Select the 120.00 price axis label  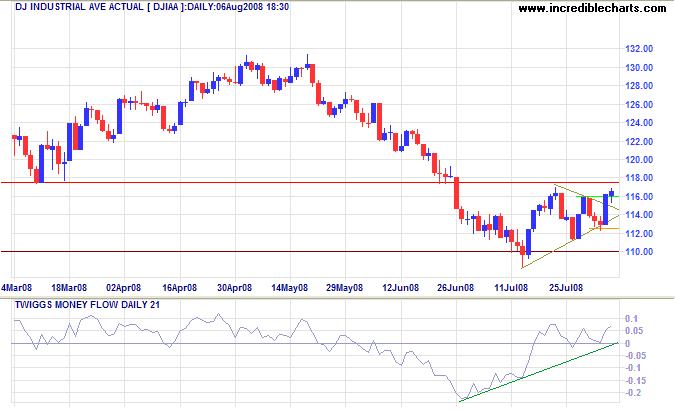[x=639, y=160]
